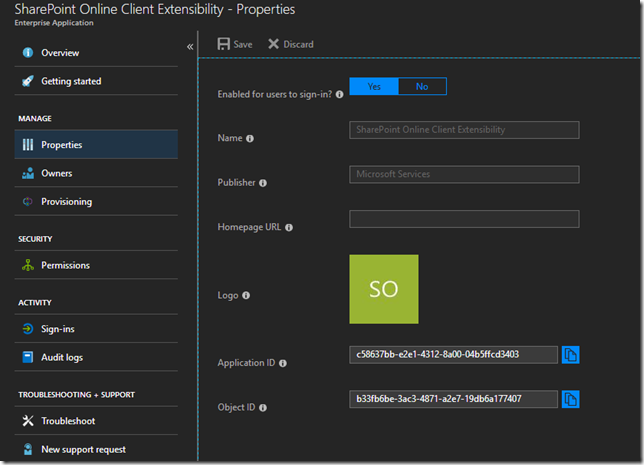Open the Overview menu item
This screenshot has width=644, height=465.
tap(60, 53)
